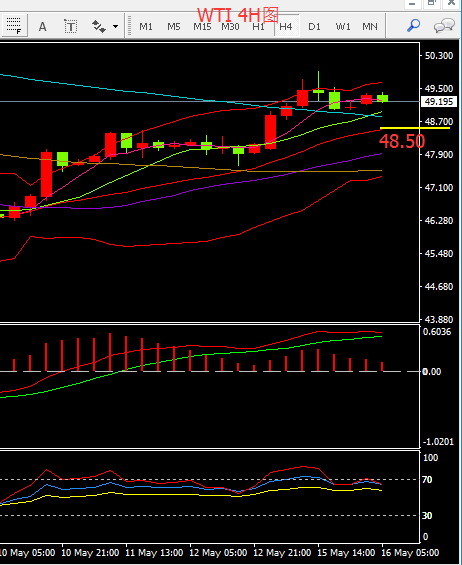Click the 10 May 21:00 time label
Viewport: 462px width, 565px height.
90,553
